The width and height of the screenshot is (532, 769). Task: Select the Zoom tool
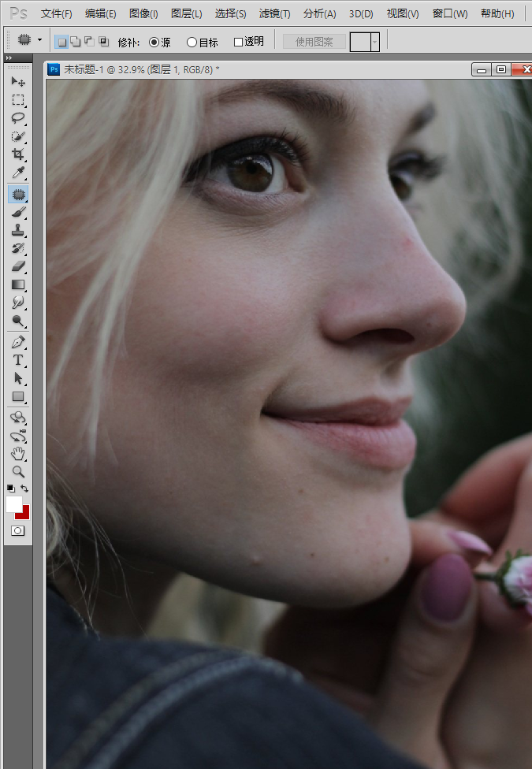coord(18,472)
